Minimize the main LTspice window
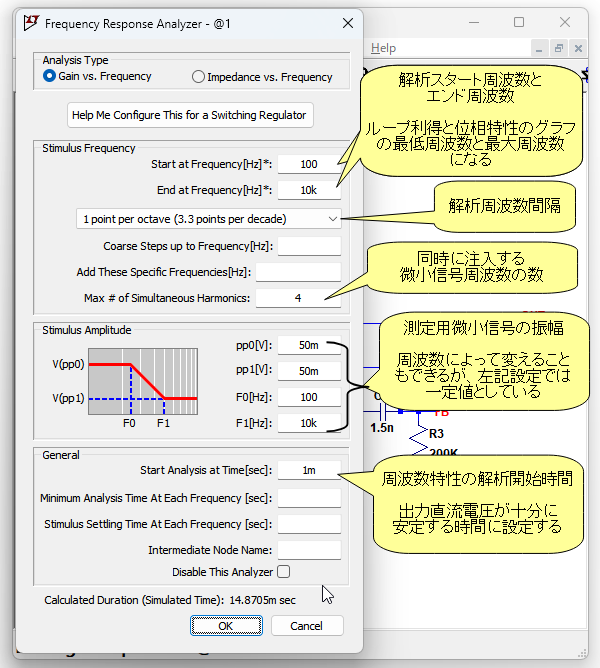This screenshot has height=668, width=600. [470, 21]
